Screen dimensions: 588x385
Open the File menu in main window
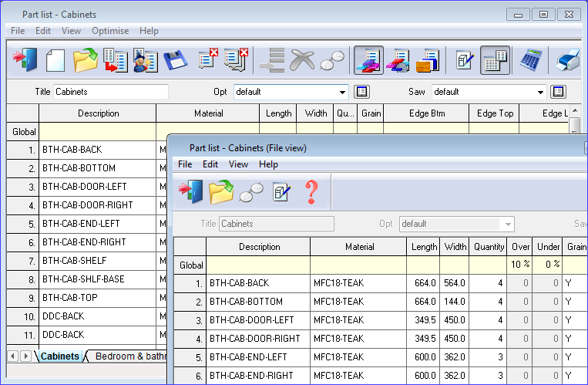(18, 31)
